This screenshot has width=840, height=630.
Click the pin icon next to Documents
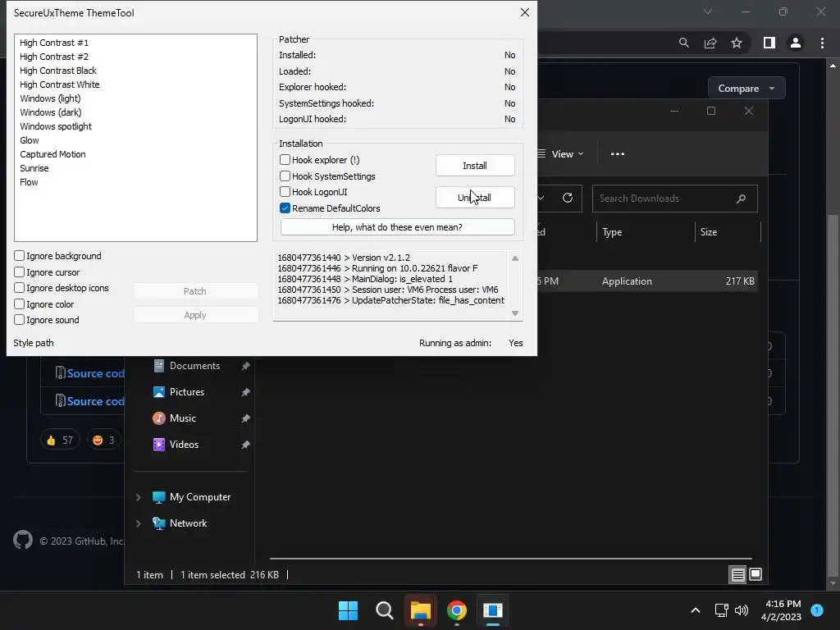(245, 366)
